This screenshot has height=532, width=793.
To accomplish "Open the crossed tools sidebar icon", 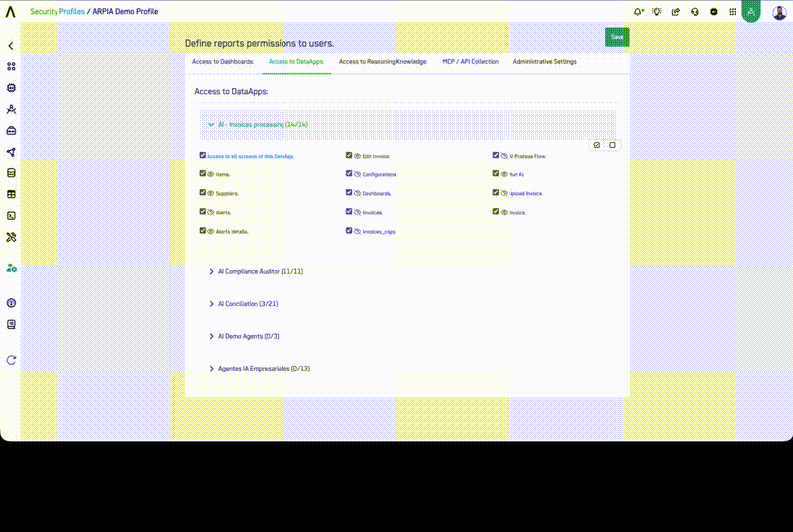I will click(11, 237).
